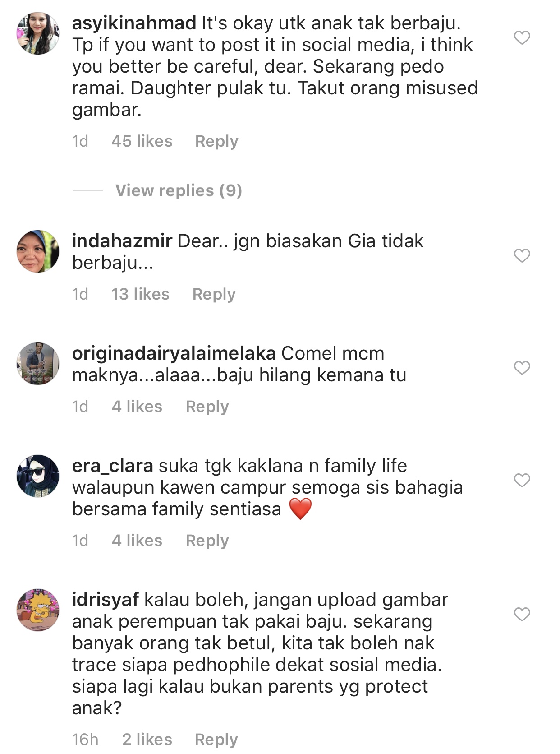560x754 pixels.
Task: Open indahazmir's profile avatar
Action: point(38,251)
